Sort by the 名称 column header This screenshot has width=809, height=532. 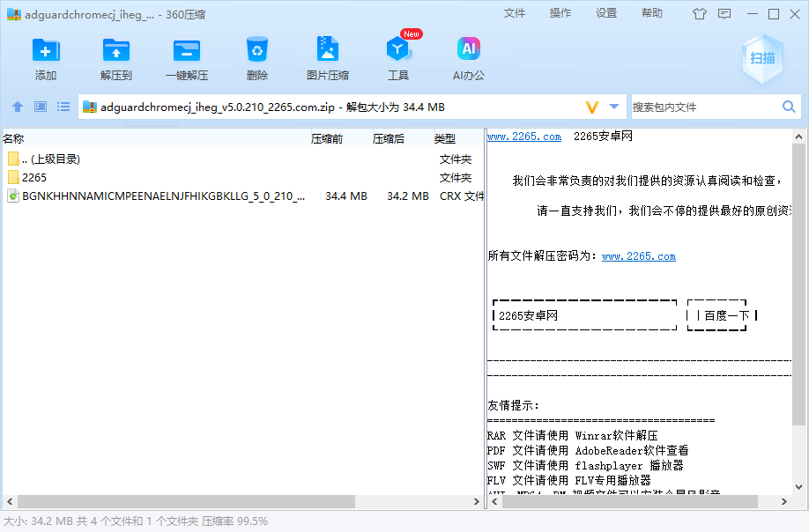tap(13, 138)
